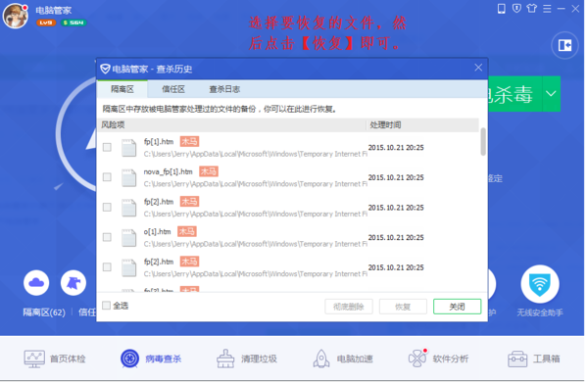Open 电脑加速 in bottom navigation
Viewport: 588px width, 383px height.
point(342,359)
